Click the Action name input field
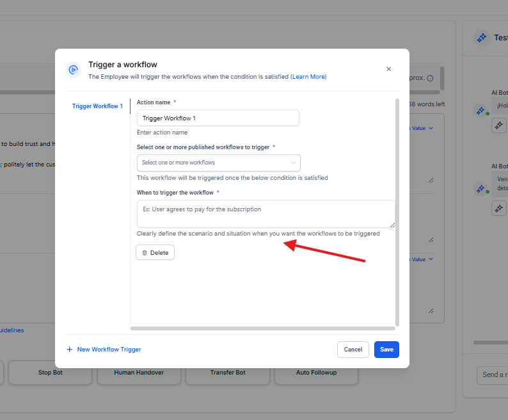The width and height of the screenshot is (508, 420). tap(218, 118)
